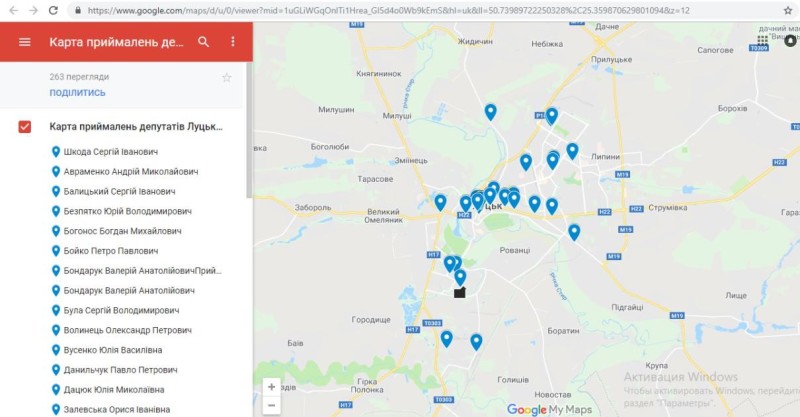Zoom out the map with minus button
Image resolution: width=800 pixels, height=417 pixels.
(271, 406)
